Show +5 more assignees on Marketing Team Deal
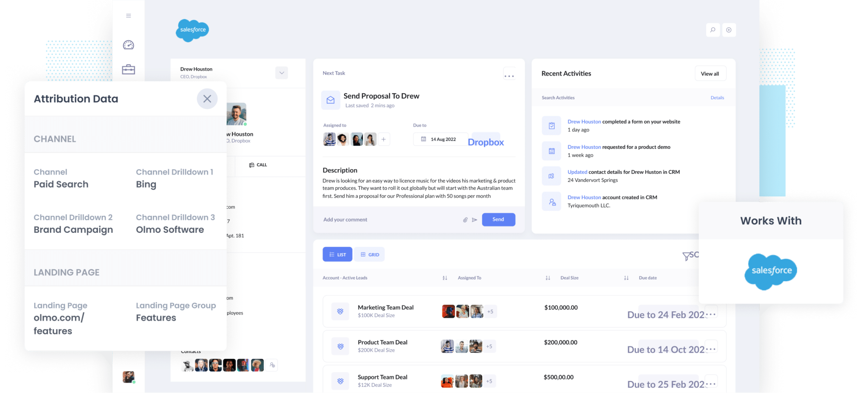Screen dimensions: 868x393 pos(490,312)
